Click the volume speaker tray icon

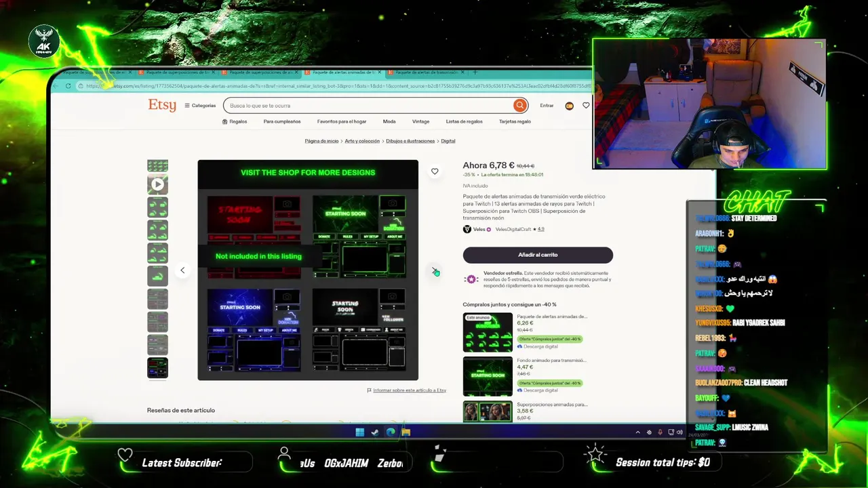pyautogui.click(x=679, y=432)
